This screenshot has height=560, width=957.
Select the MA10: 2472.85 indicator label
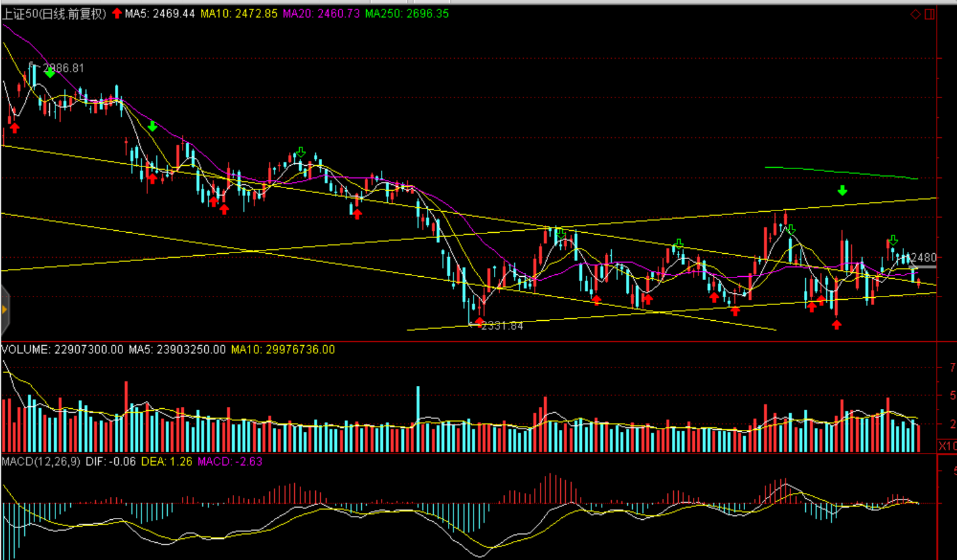click(239, 13)
